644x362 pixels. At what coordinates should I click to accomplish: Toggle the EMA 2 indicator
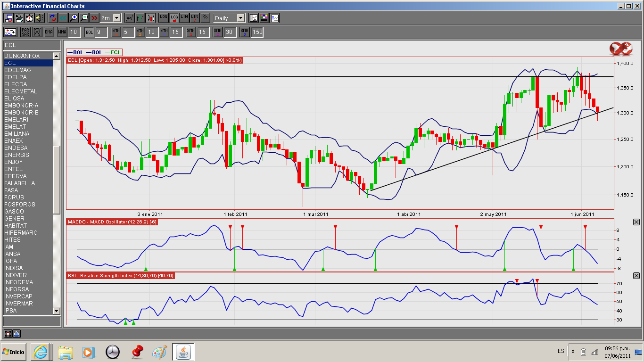tap(140, 32)
